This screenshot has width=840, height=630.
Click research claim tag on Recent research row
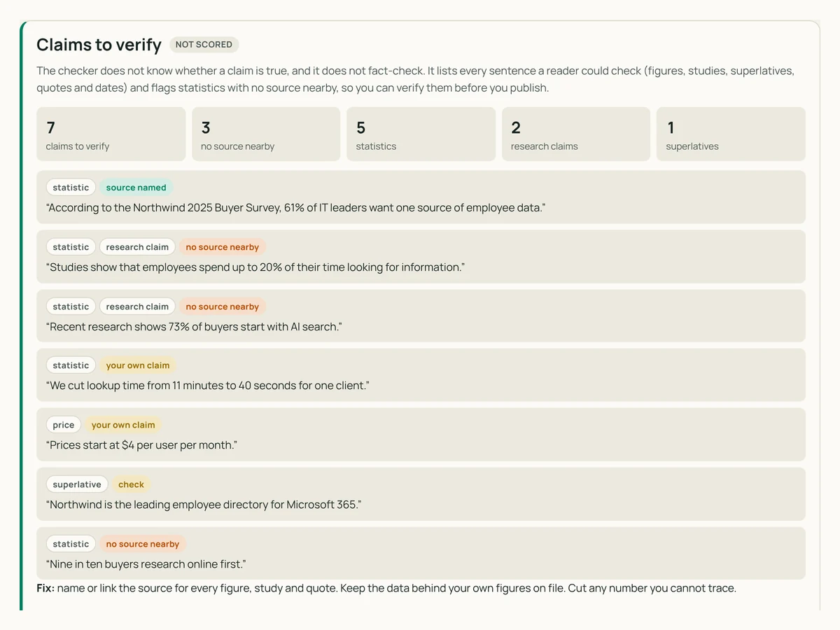click(137, 307)
